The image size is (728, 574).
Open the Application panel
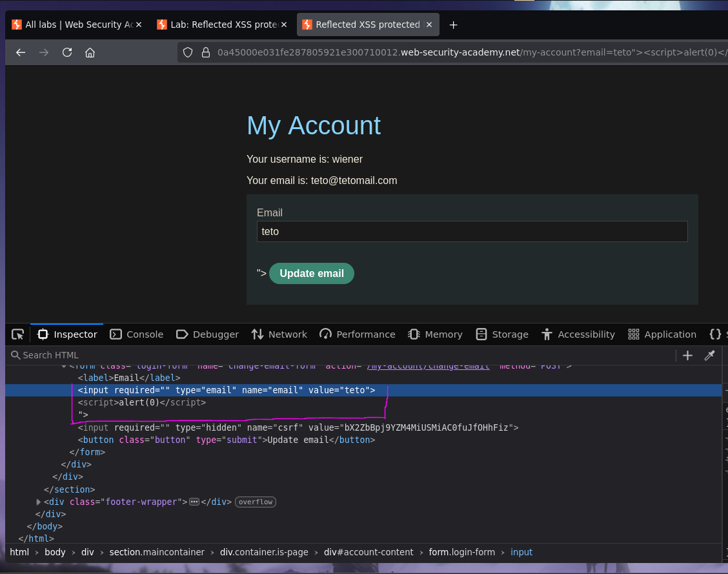tap(662, 334)
